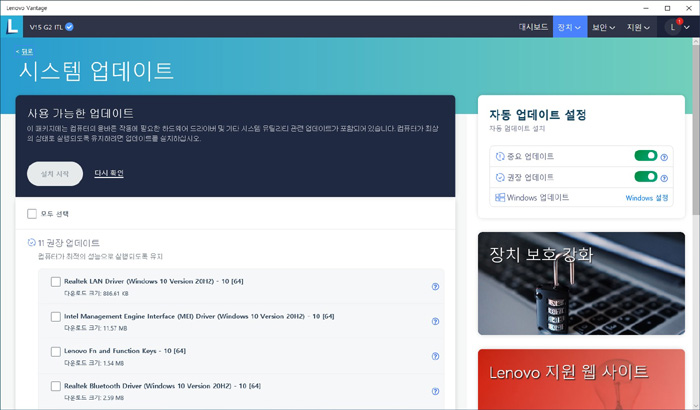Viewport: 700px width, 410px height.
Task: Click the Realtek LAN Driver item title
Action: (x=154, y=281)
